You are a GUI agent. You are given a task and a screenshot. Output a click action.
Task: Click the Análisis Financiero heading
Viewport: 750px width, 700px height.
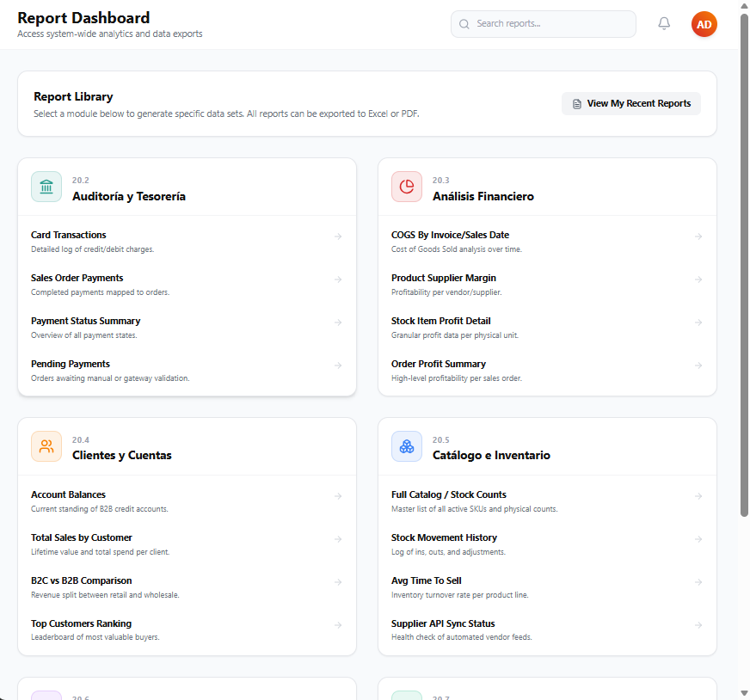483,197
